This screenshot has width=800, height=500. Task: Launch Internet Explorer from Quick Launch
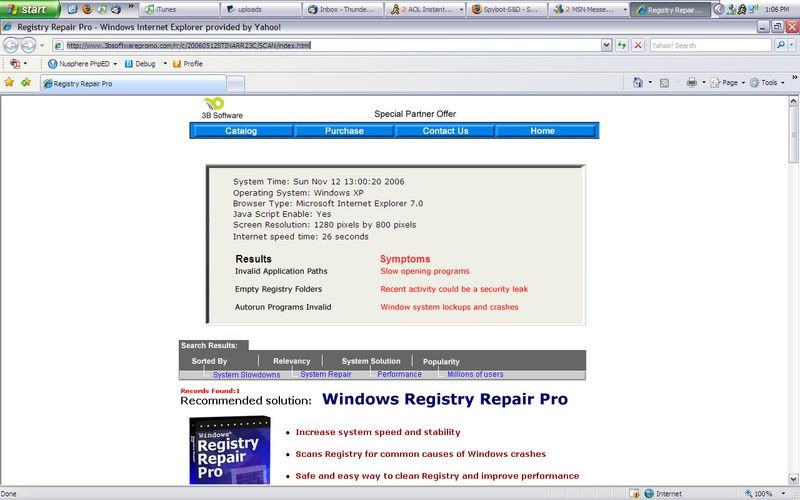[73, 9]
